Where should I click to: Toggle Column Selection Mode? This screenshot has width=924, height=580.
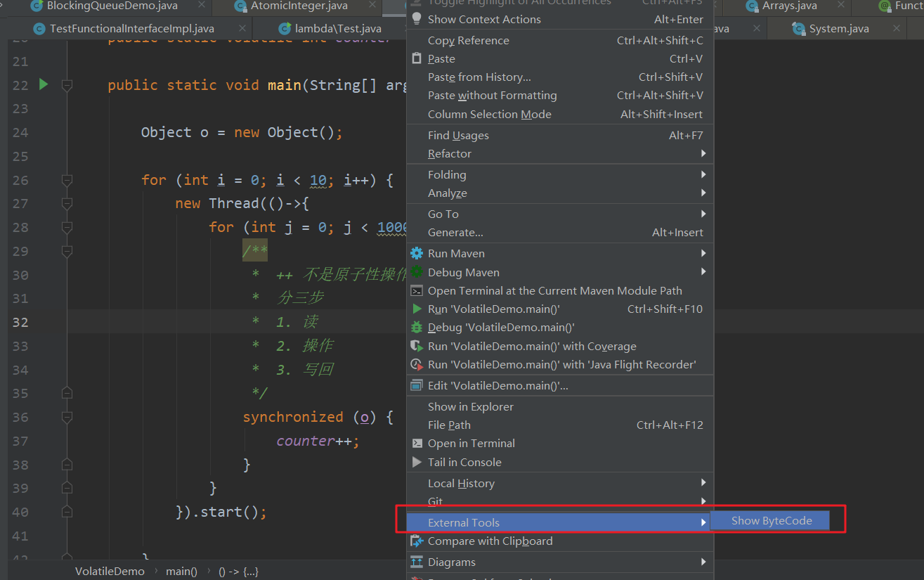[x=560, y=114]
